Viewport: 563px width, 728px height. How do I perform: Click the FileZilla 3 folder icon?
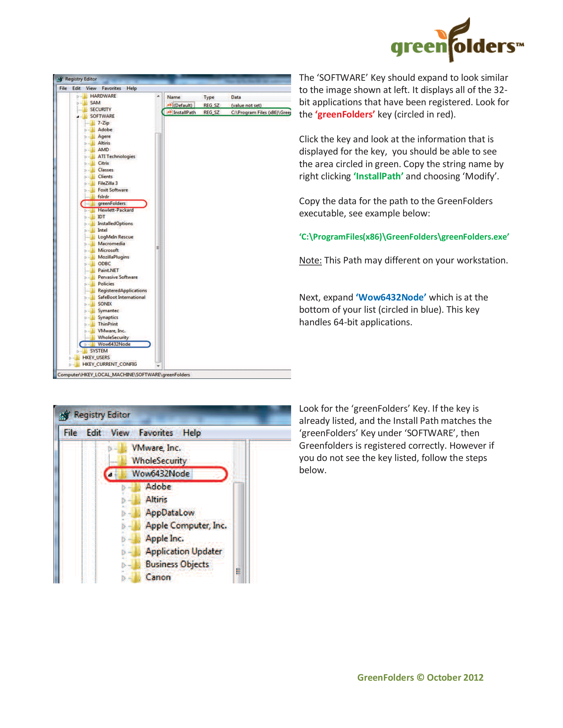click(x=92, y=183)
